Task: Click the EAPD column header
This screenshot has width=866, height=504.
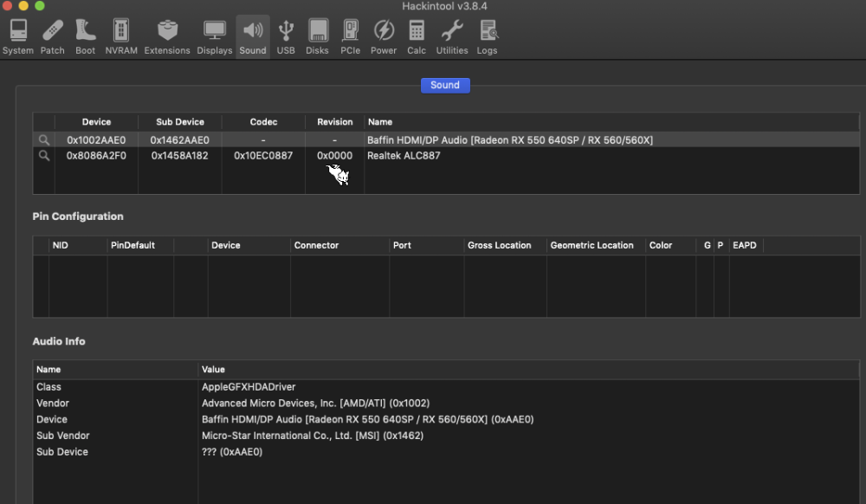Action: pos(745,245)
